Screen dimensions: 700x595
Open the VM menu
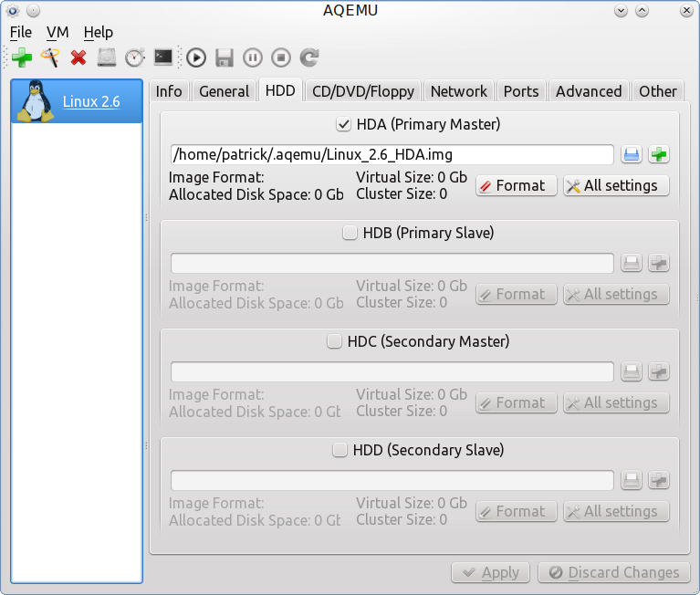(57, 32)
